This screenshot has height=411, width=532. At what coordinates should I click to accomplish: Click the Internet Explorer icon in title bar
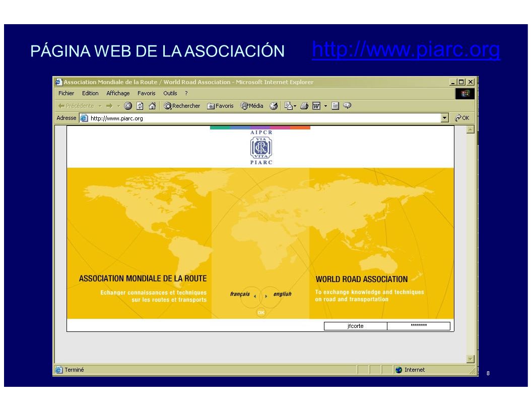59,82
